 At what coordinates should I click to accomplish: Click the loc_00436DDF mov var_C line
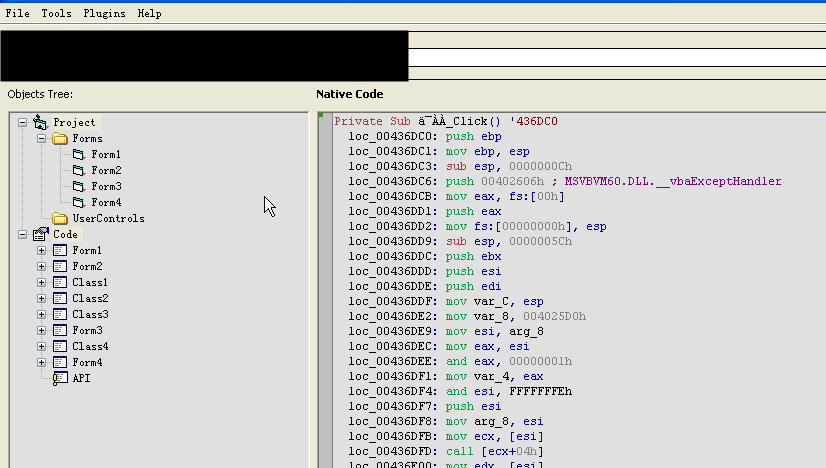[446, 301]
